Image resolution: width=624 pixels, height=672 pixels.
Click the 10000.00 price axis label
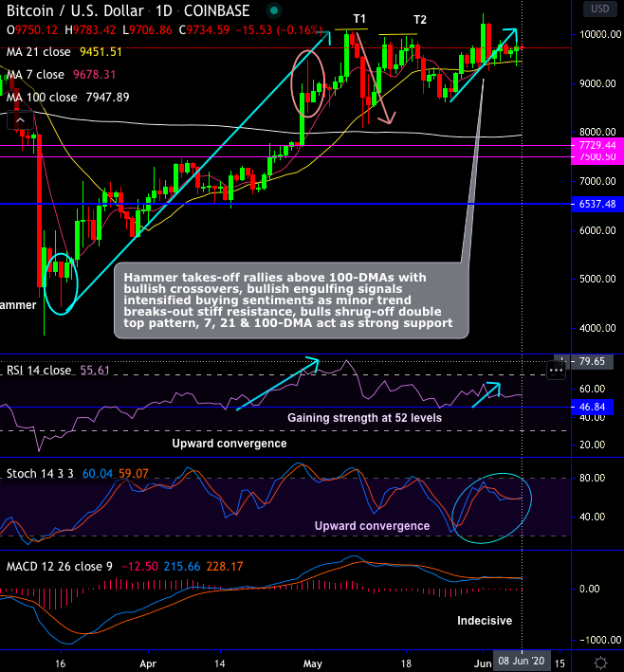point(600,34)
